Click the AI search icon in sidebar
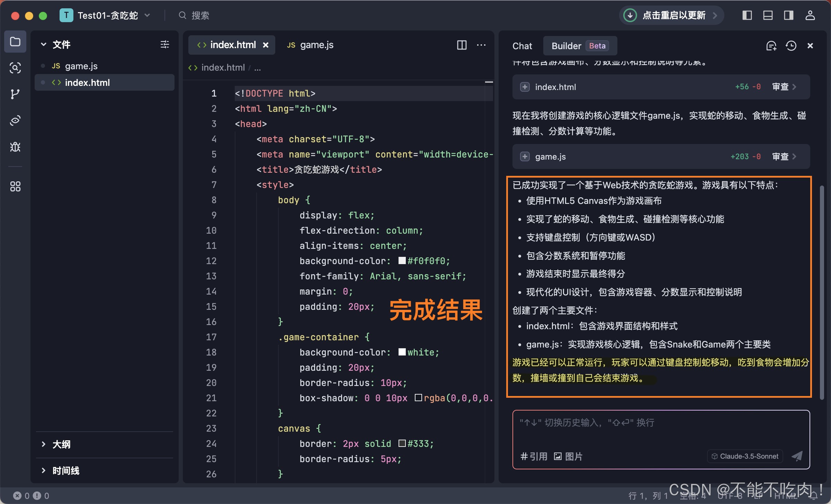This screenshot has height=504, width=831. pyautogui.click(x=15, y=68)
